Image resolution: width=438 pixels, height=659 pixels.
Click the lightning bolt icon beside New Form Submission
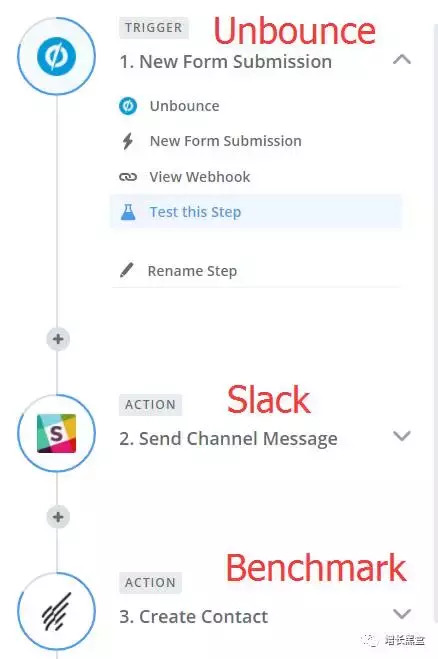click(128, 141)
